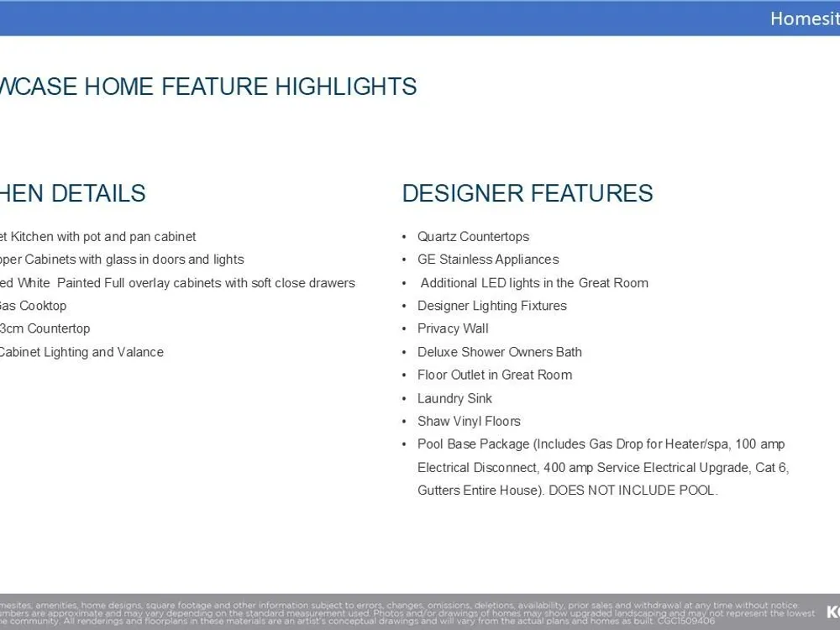Select 'GE Stainless Appliances' bullet
This screenshot has width=840, height=630.
pyautogui.click(x=488, y=260)
